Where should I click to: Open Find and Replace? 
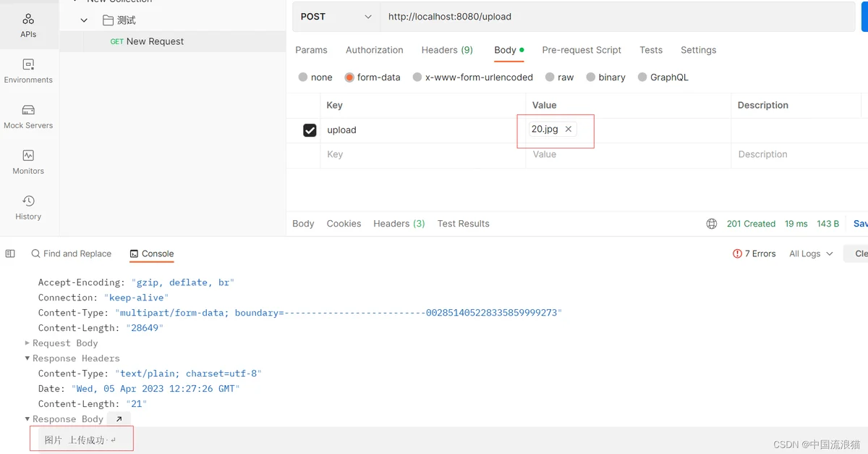(71, 253)
